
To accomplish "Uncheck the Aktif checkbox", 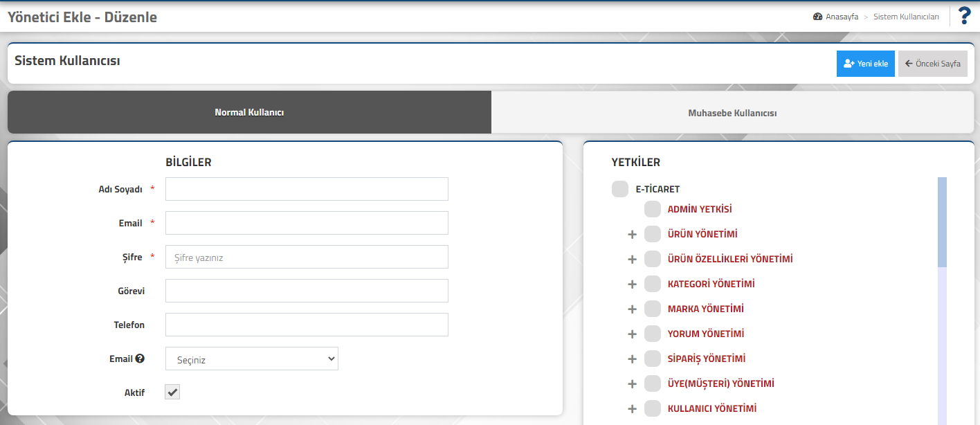I will tap(172, 392).
